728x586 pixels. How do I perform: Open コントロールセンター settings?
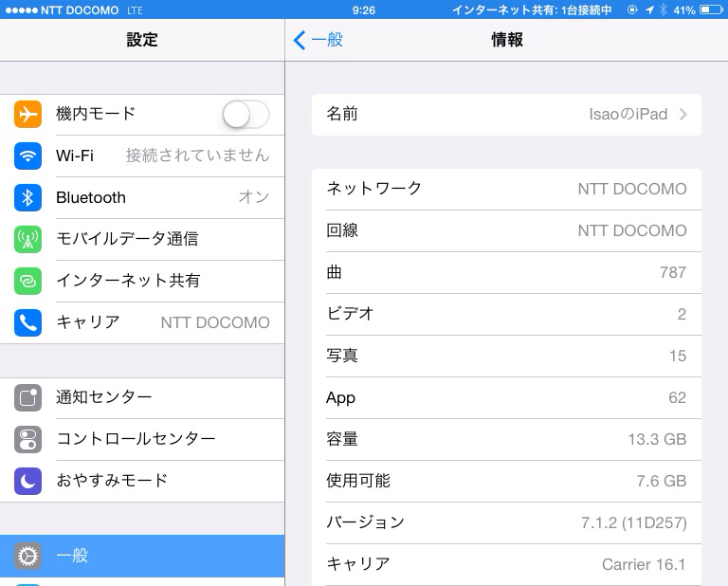pyautogui.click(x=142, y=440)
